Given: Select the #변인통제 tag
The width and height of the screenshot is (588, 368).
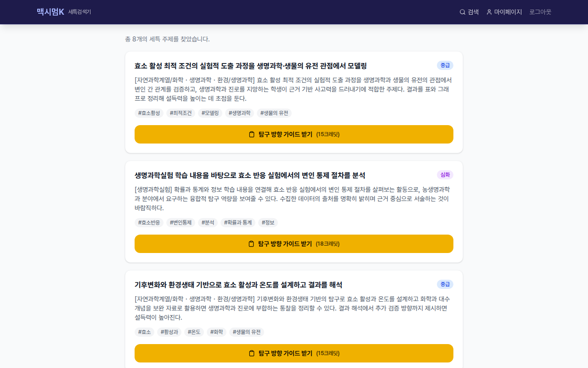Looking at the screenshot, I should (181, 223).
